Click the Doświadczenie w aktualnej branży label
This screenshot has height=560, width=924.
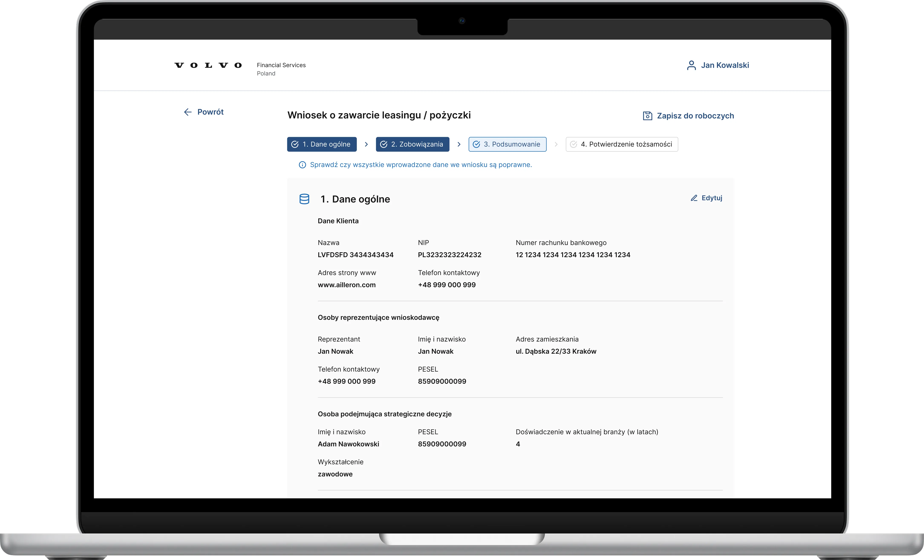(587, 432)
